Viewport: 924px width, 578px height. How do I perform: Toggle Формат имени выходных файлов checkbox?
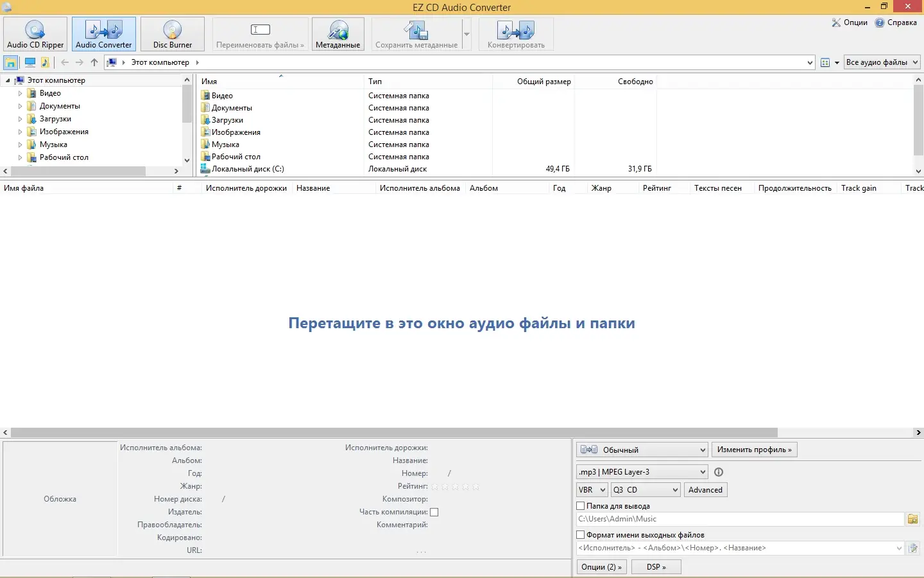click(x=581, y=535)
